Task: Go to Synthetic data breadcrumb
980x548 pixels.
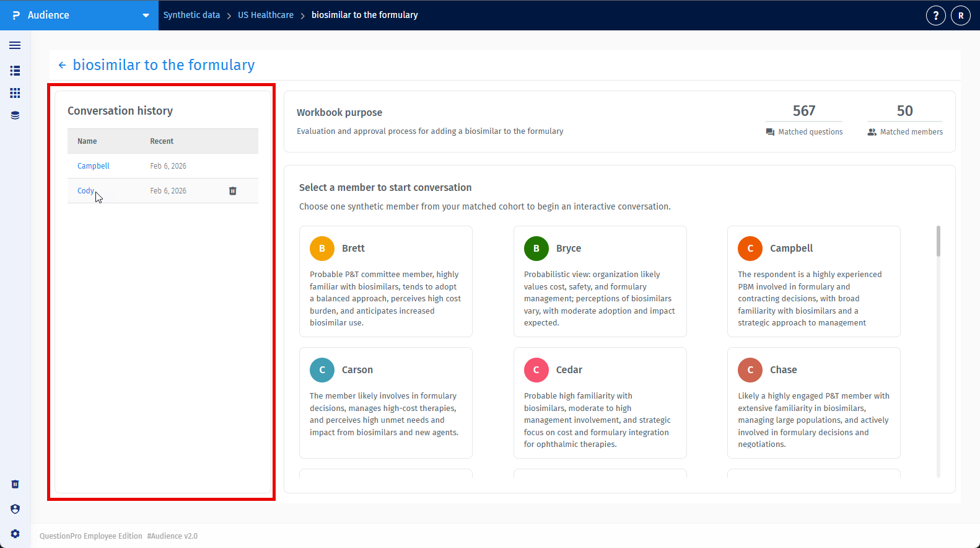Action: tap(191, 15)
